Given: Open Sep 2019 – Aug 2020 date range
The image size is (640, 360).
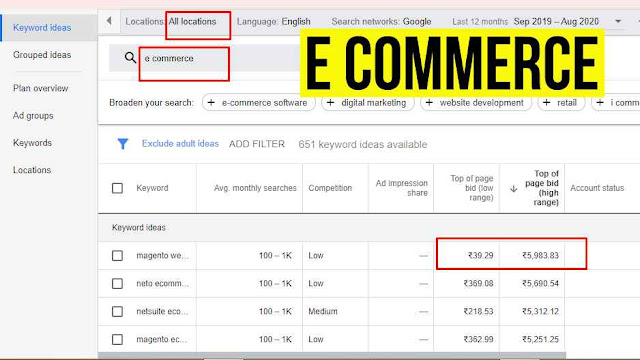Looking at the screenshot, I should click(x=556, y=21).
